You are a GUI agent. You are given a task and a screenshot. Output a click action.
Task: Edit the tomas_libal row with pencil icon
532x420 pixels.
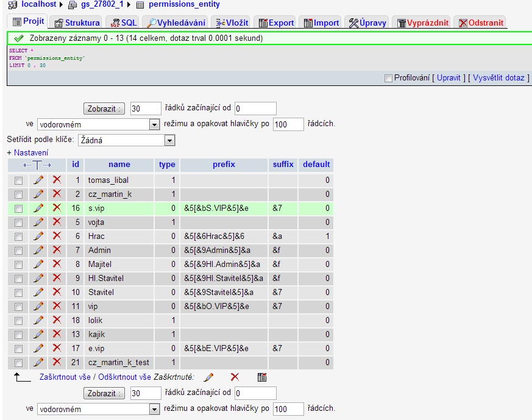pyautogui.click(x=38, y=180)
